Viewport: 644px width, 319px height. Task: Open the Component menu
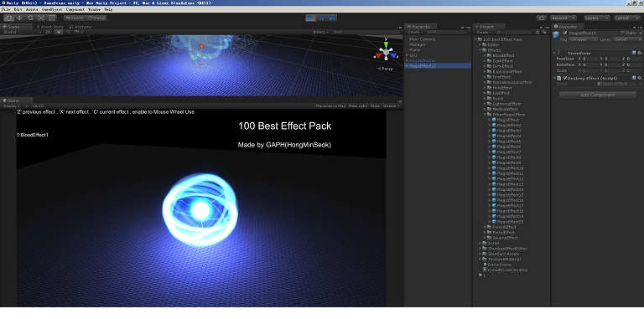[x=75, y=9]
